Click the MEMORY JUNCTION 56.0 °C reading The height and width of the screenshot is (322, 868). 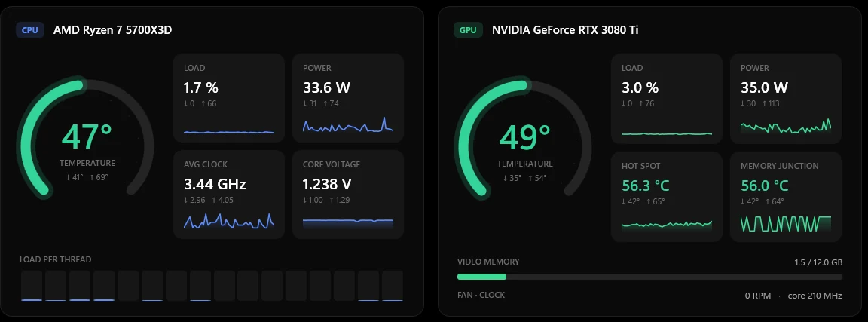pyautogui.click(x=764, y=185)
